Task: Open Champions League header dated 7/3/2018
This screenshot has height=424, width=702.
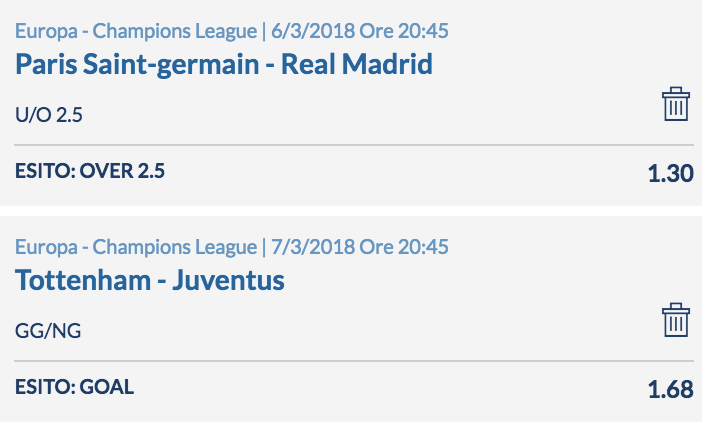Action: 231,247
